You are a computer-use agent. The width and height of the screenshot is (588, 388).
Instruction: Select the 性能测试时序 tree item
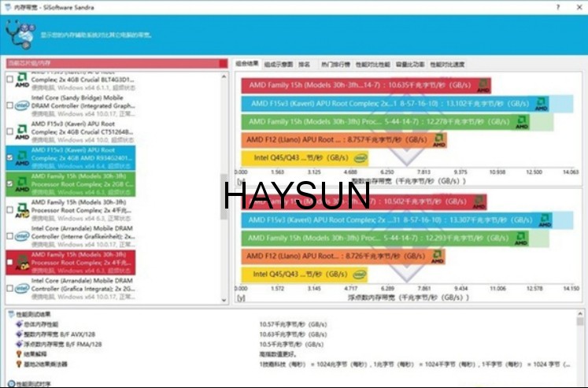[33, 384]
